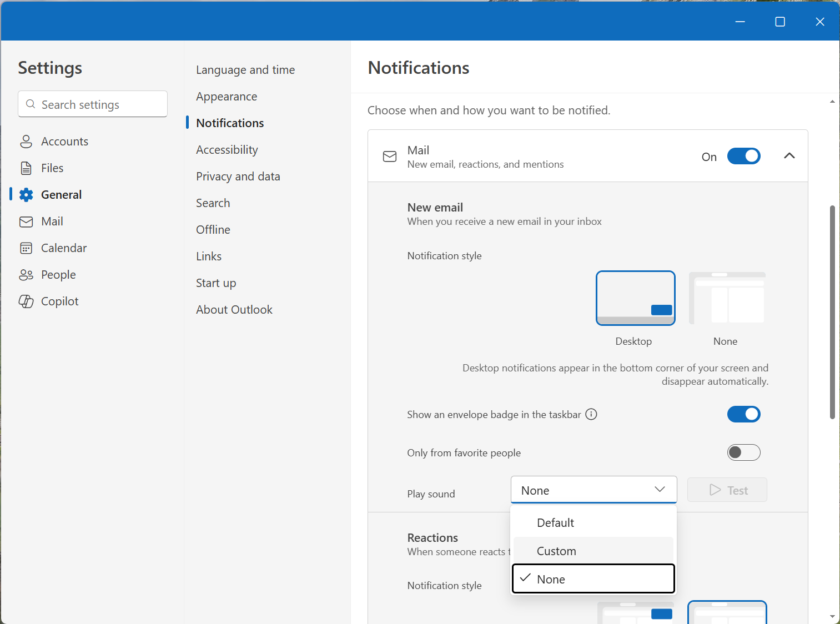Switch to Appearance settings

[227, 96]
